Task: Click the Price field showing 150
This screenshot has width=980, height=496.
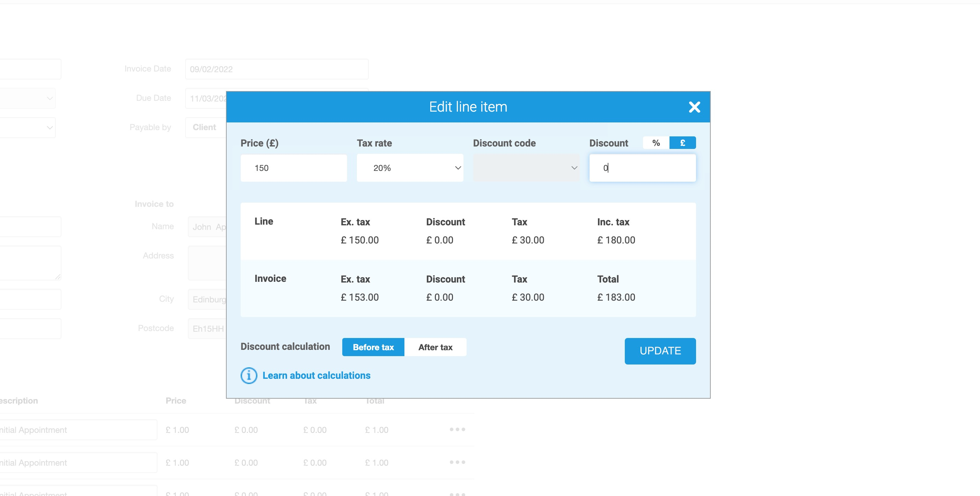Action: tap(294, 168)
